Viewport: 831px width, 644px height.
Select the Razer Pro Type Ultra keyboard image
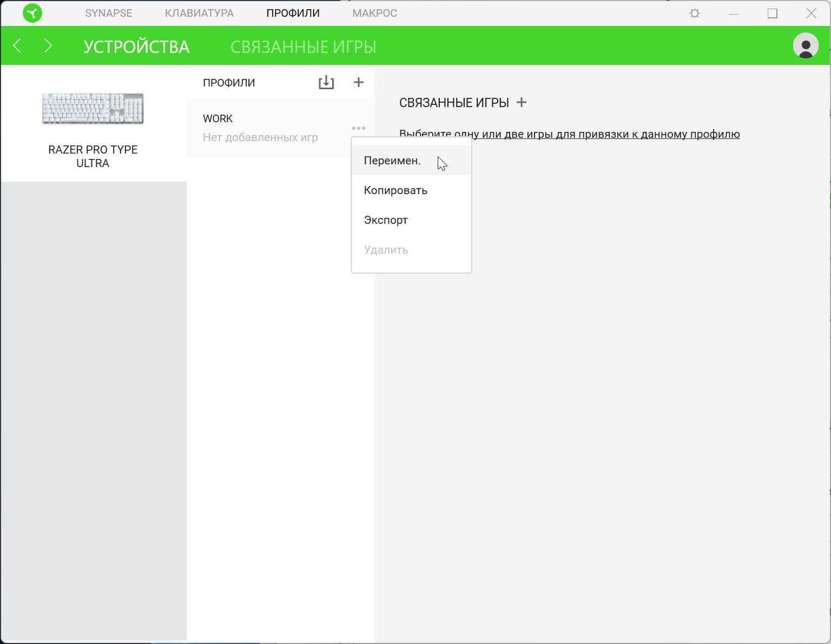tap(93, 109)
